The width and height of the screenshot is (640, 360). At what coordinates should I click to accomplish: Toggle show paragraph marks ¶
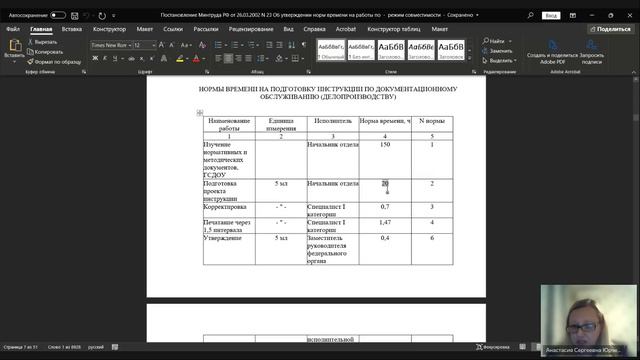[304, 45]
